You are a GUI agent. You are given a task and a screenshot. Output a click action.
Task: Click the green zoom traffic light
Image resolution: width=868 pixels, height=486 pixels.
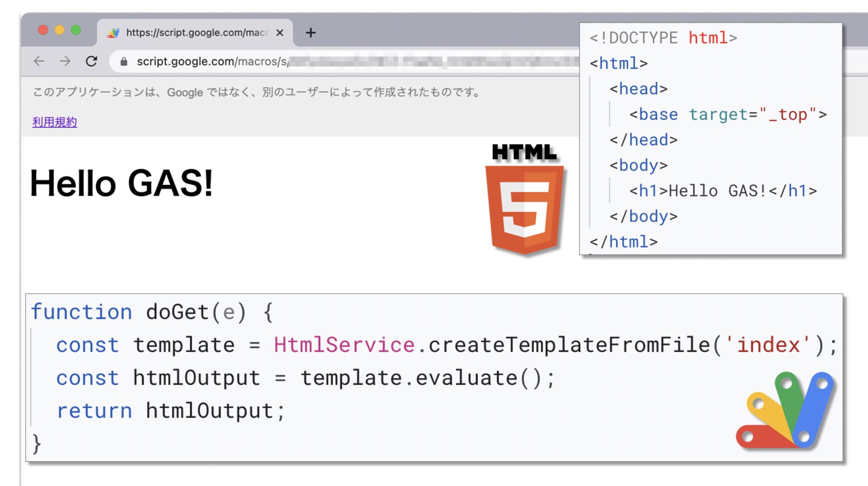(75, 30)
